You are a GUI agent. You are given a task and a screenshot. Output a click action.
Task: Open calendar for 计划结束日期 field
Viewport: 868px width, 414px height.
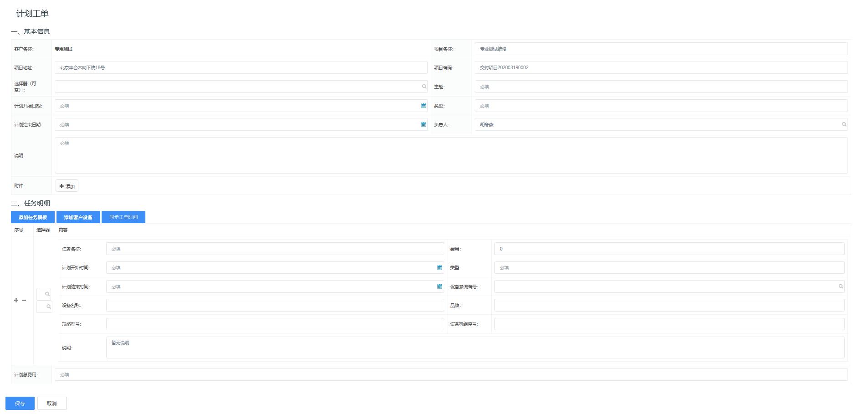point(423,124)
